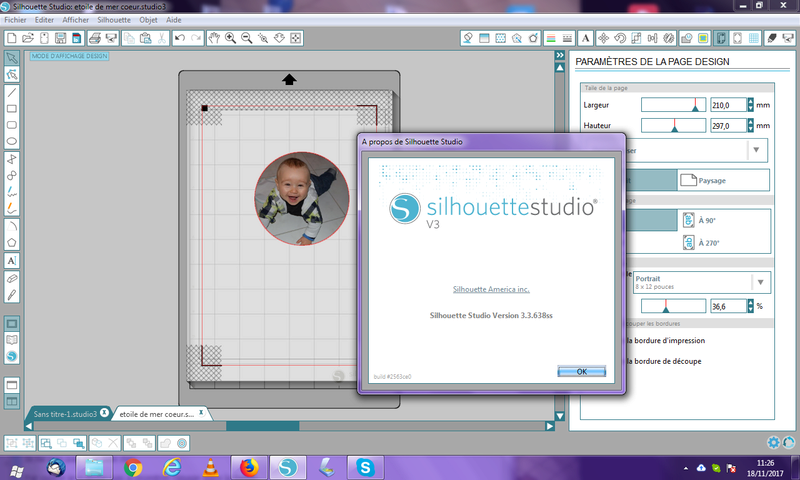The image size is (800, 480).
Task: Open the Objet menu
Action: tap(148, 20)
